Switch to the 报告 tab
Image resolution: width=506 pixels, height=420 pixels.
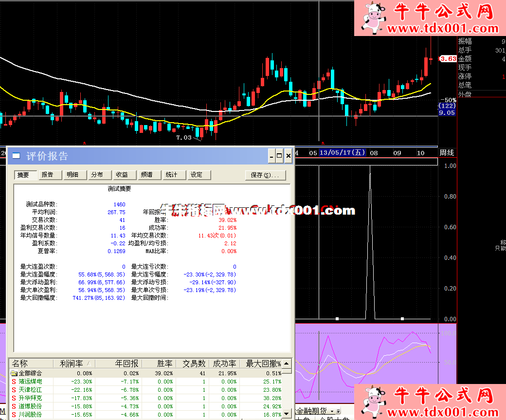coord(48,175)
